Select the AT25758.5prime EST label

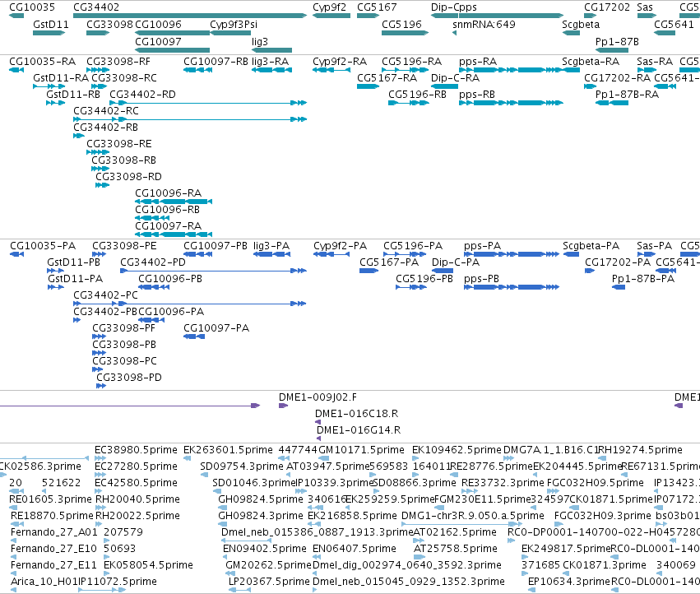pyautogui.click(x=456, y=549)
